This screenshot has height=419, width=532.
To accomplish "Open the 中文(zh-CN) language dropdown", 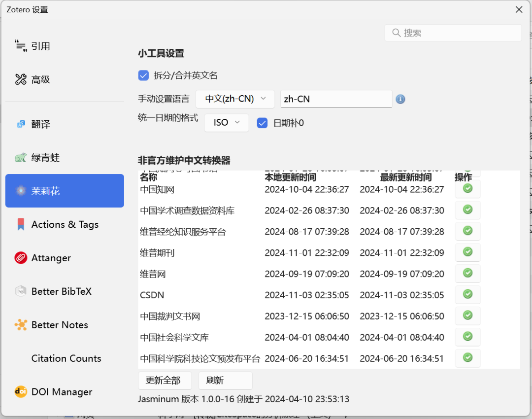I will tap(235, 99).
